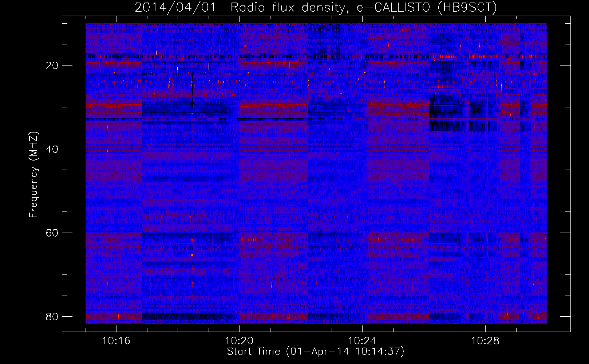The image size is (589, 364).
Task: Click the 20 MHz frequency tick label
Action: 52,66
